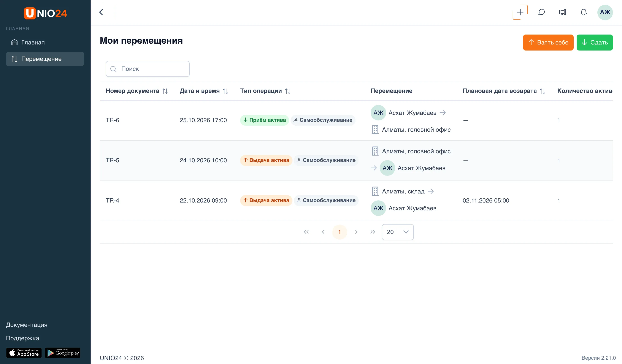Open the Поддержка link
Viewport: 622px width, 364px height.
(22, 338)
